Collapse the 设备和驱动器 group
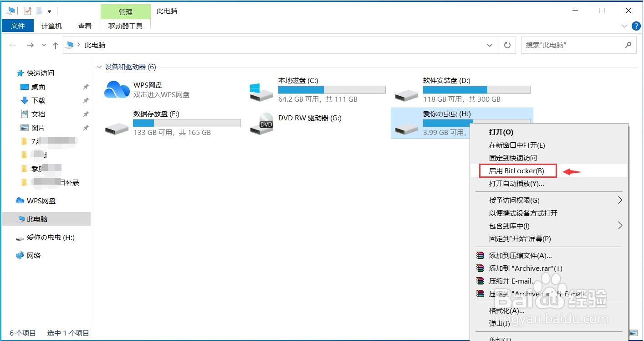644x341 pixels. point(99,67)
